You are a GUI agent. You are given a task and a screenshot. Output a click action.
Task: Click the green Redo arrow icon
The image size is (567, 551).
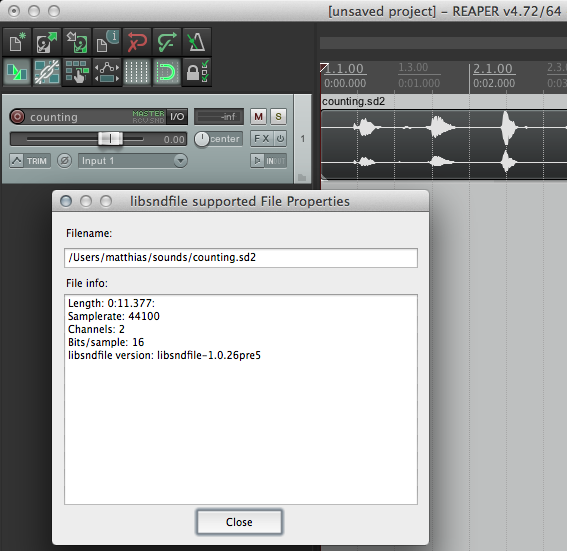(167, 42)
